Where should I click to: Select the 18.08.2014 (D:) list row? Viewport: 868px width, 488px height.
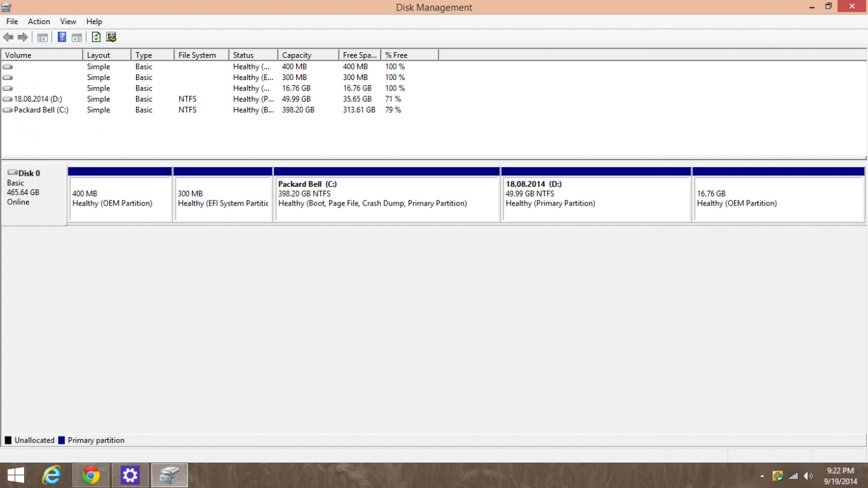38,99
